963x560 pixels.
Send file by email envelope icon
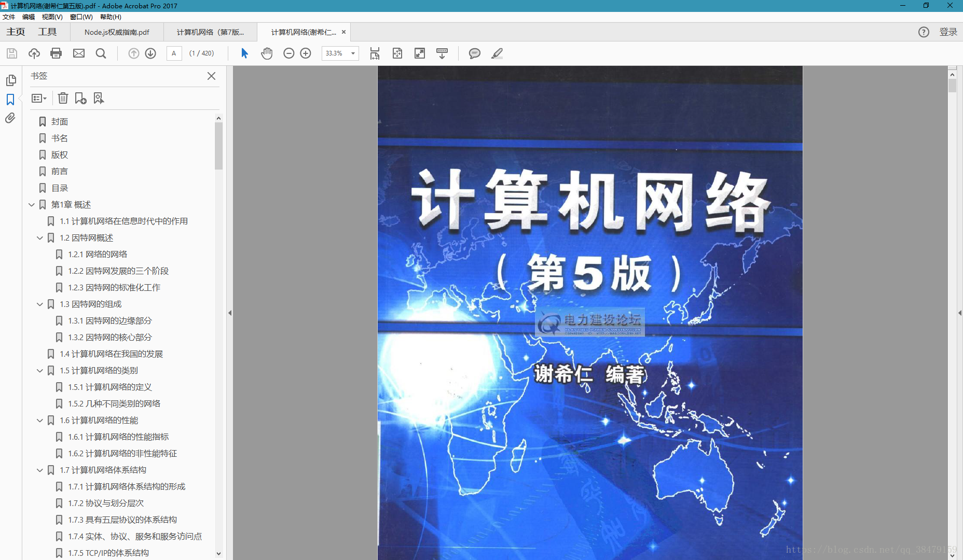[x=79, y=53]
